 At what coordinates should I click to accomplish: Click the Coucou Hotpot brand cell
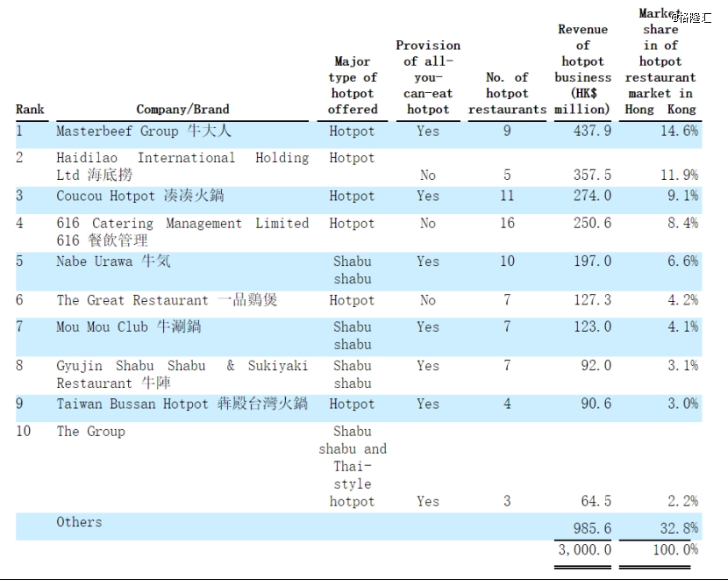tap(139, 196)
